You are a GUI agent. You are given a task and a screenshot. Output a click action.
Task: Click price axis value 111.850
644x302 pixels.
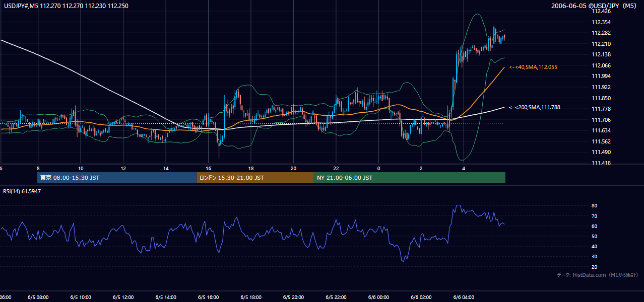tap(601, 98)
